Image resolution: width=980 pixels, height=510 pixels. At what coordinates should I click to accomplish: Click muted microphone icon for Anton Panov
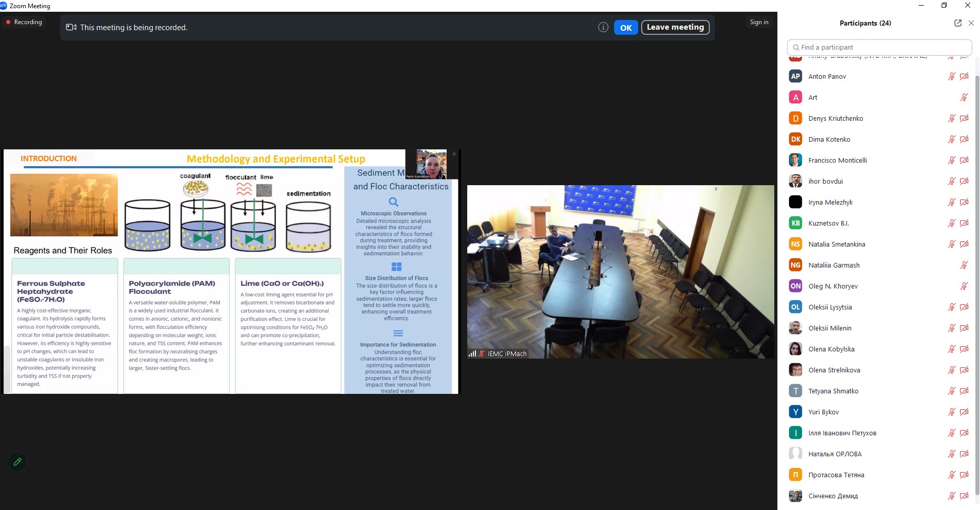pyautogui.click(x=951, y=77)
